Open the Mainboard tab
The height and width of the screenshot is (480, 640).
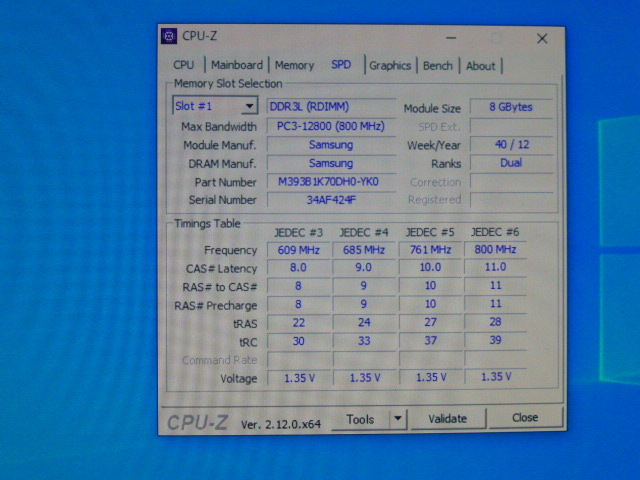pyautogui.click(x=237, y=65)
